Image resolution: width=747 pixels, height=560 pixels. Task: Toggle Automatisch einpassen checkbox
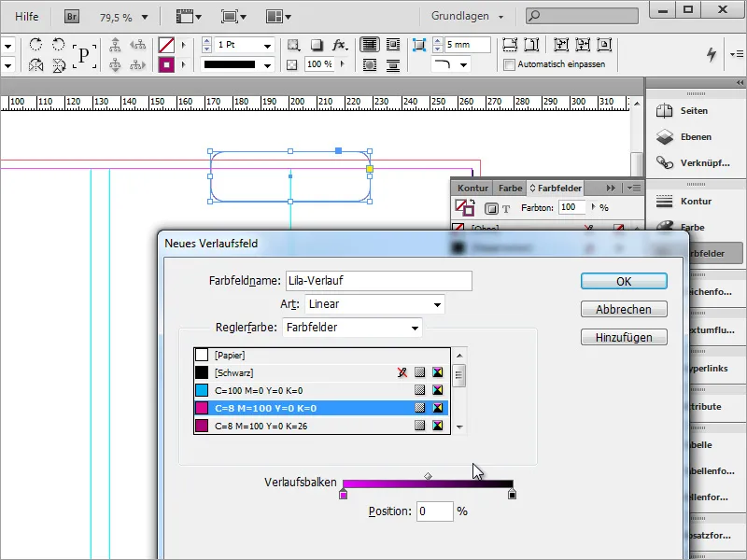click(x=509, y=64)
